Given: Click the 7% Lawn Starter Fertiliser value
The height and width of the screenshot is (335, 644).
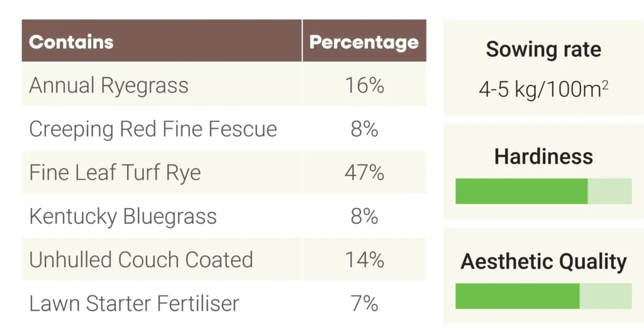Looking at the screenshot, I should (364, 304).
